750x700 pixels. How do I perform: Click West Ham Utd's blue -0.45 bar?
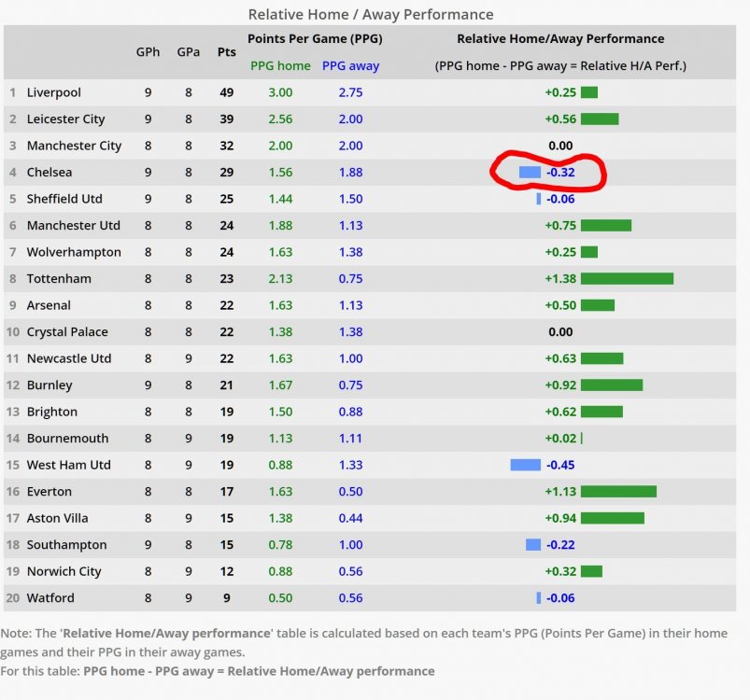(x=525, y=465)
